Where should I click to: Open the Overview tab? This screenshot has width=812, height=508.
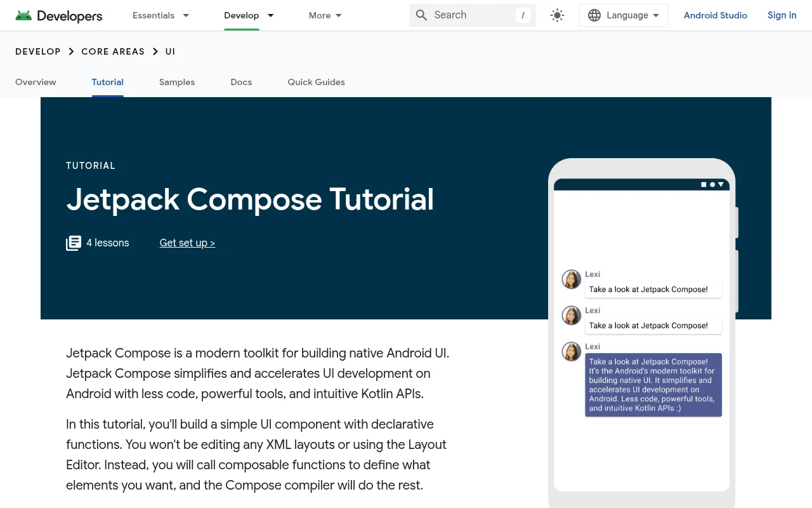click(x=36, y=82)
